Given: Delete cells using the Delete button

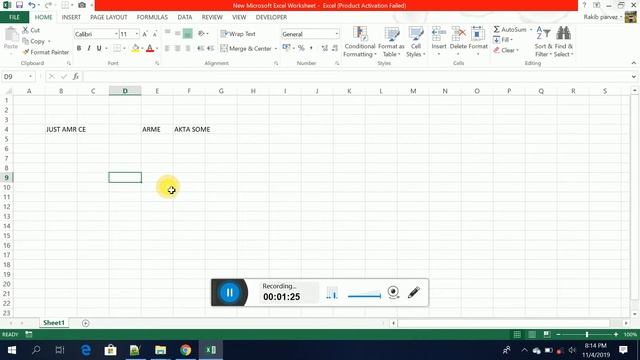Looking at the screenshot, I should (x=458, y=41).
